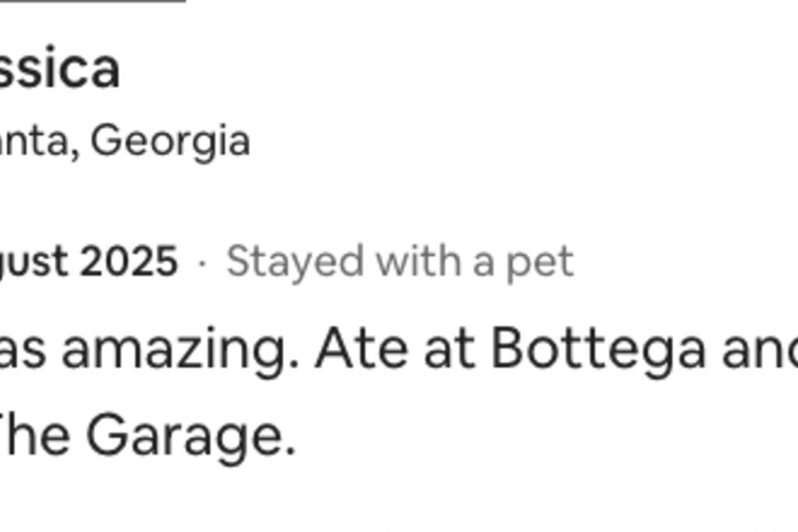Click the dark line at the top-left edge
The height and width of the screenshot is (532, 798).
pos(92,2)
